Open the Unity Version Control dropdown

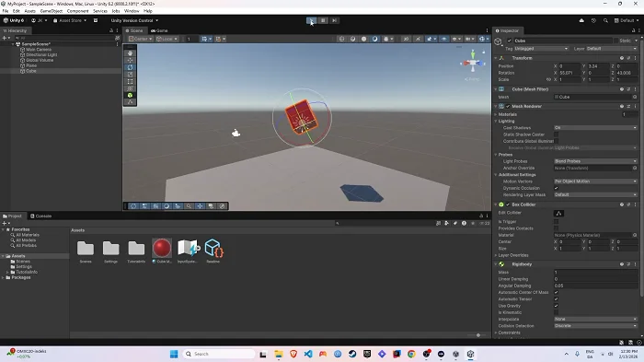(x=134, y=20)
